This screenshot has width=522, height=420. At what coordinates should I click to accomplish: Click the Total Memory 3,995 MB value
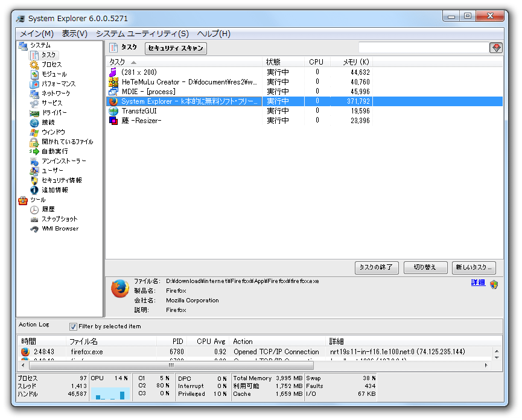[289, 378]
